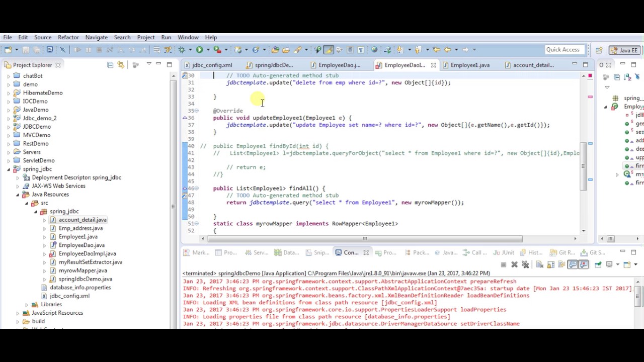Viewport: 644px width, 362px height.
Task: Click Open Perspective icon beside Java EE
Action: (x=599, y=50)
